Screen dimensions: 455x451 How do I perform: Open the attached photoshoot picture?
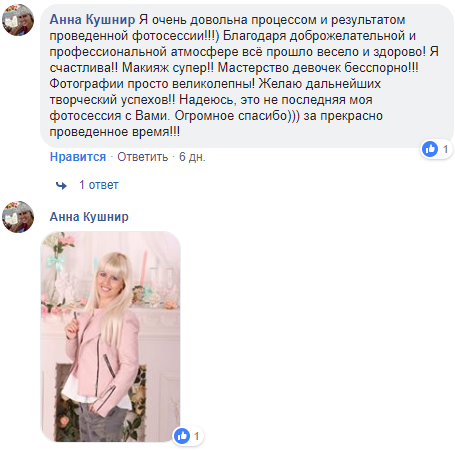click(x=111, y=337)
